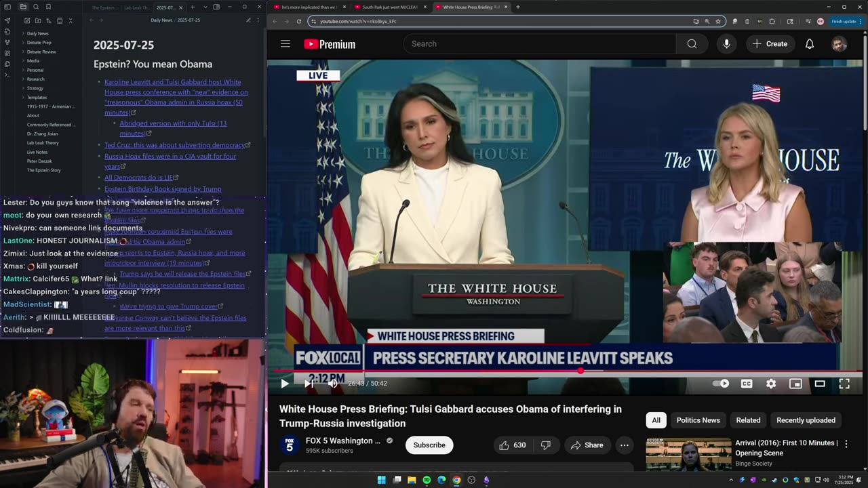
Task: Click the YouTube search input field
Action: tap(539, 44)
